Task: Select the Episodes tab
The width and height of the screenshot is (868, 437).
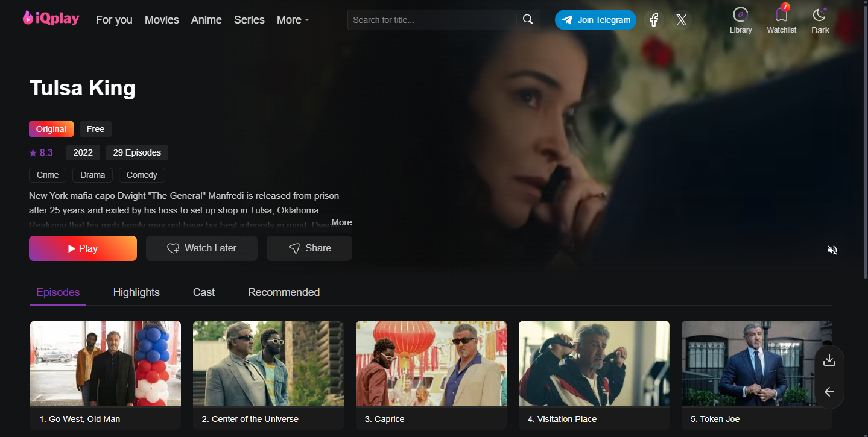Action: pos(58,292)
